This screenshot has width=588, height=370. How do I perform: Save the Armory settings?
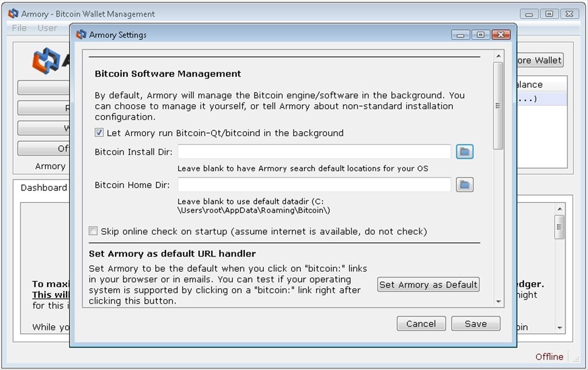[475, 323]
